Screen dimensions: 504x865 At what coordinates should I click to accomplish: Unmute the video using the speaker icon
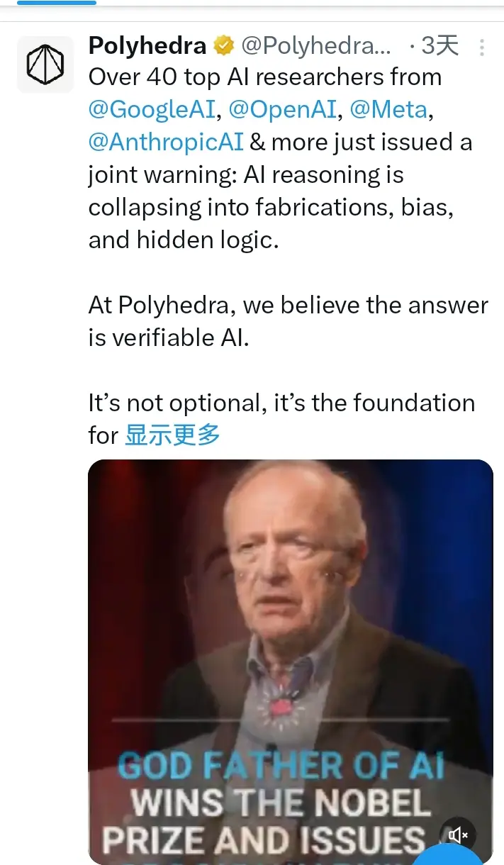point(459,835)
